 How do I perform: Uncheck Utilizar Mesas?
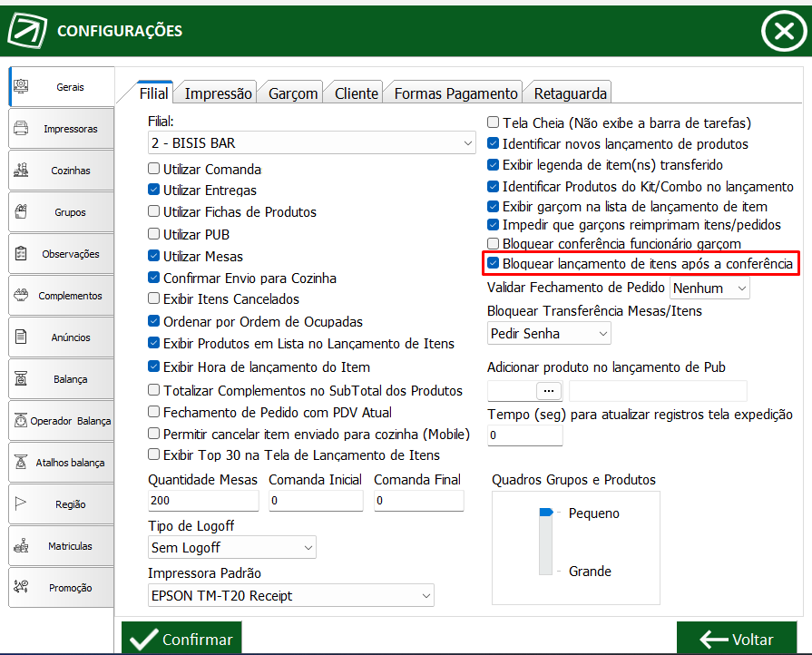[154, 256]
